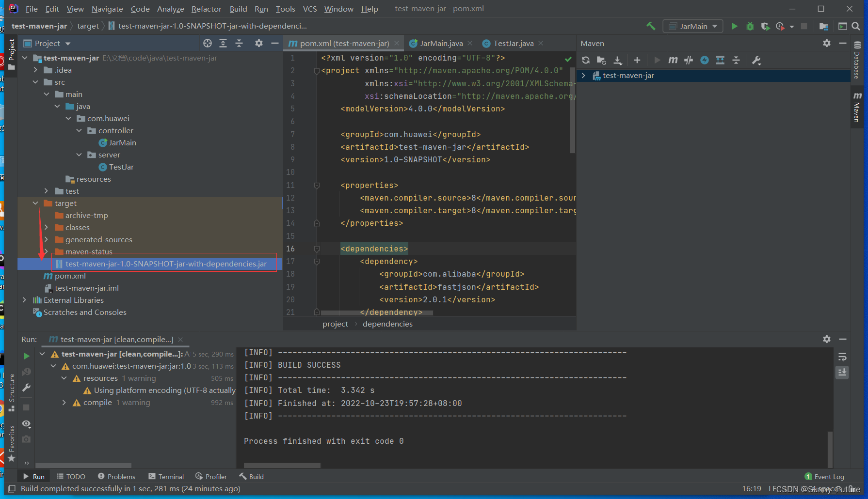Expand the .idea folder
This screenshot has height=499, width=868.
pos(35,70)
